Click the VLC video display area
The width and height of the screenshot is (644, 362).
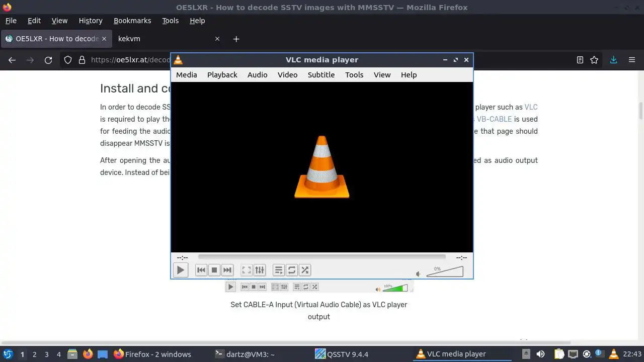pyautogui.click(x=322, y=166)
